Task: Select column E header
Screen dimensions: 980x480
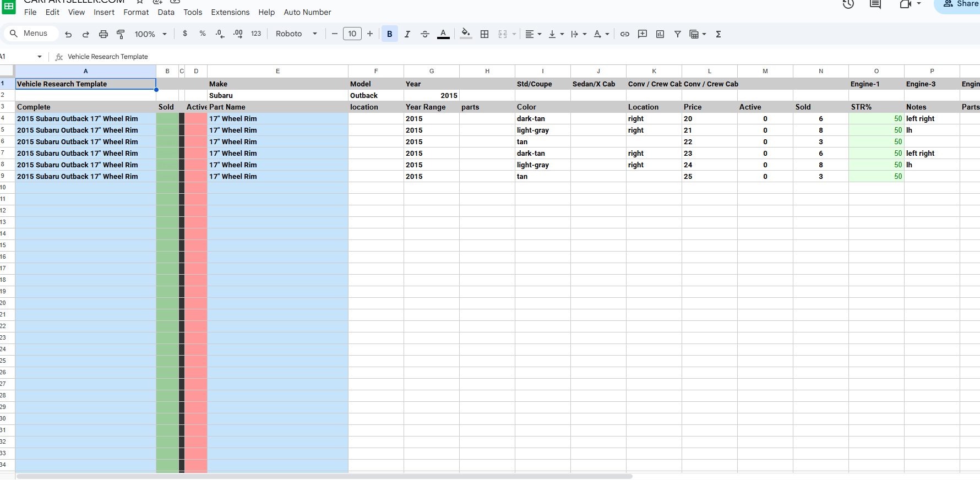Action: coord(277,71)
